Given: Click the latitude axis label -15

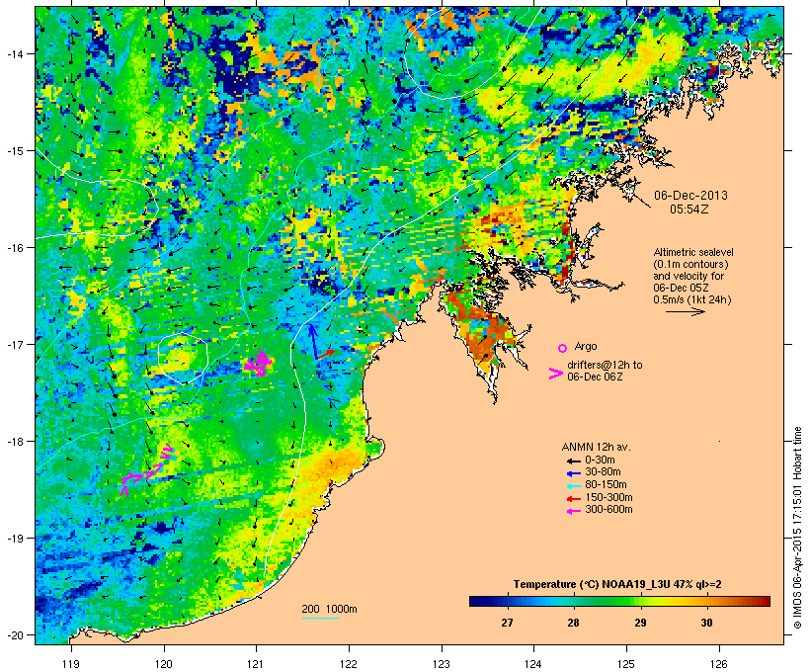Looking at the screenshot, I should (14, 151).
